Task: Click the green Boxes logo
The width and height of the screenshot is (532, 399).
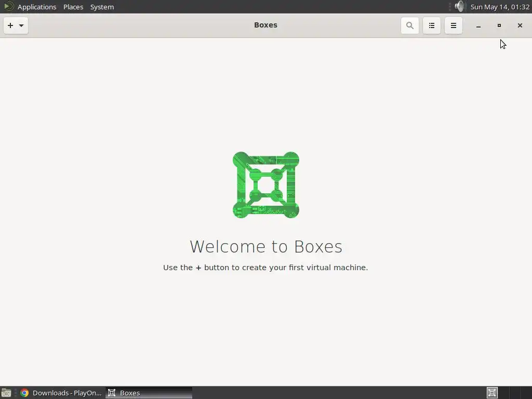Action: pos(265,185)
